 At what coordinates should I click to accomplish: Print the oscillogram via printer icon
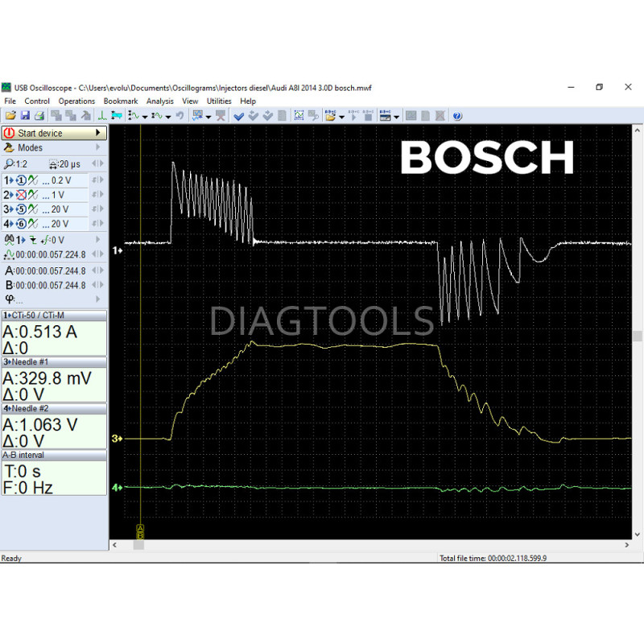(39, 116)
